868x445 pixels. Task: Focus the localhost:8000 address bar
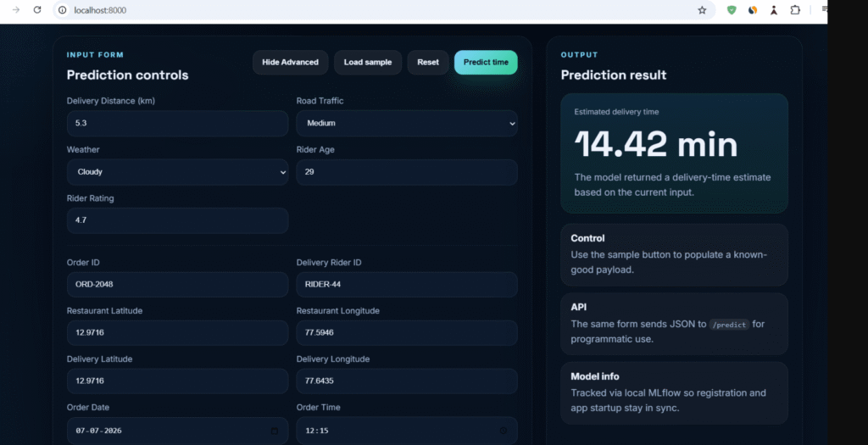pos(382,10)
